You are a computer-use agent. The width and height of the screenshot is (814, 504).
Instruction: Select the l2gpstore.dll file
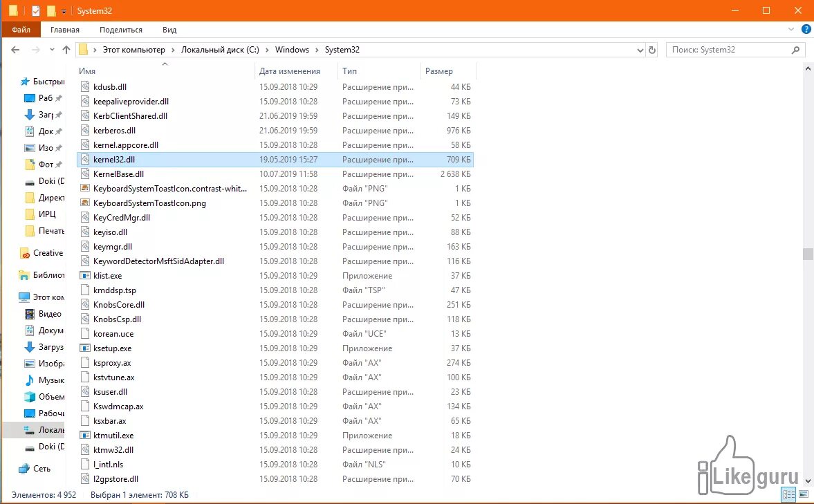coord(275,479)
